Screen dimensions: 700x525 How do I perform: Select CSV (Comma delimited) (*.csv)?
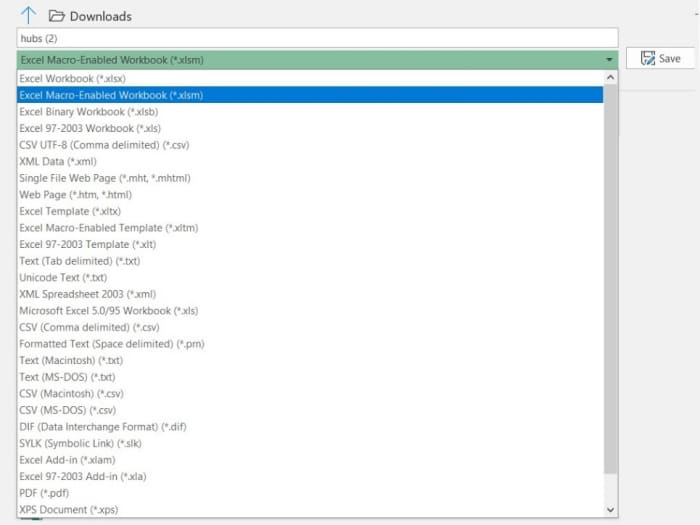coord(310,327)
